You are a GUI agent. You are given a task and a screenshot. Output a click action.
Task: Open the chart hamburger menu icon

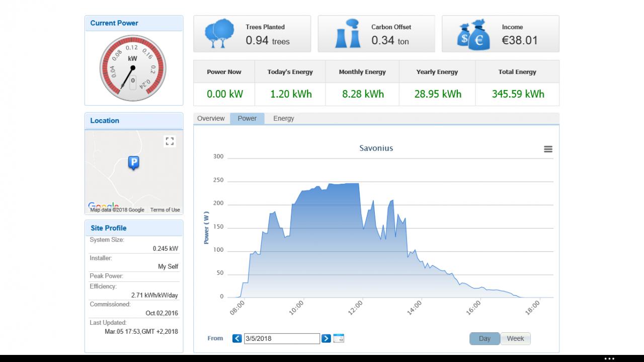pyautogui.click(x=548, y=149)
